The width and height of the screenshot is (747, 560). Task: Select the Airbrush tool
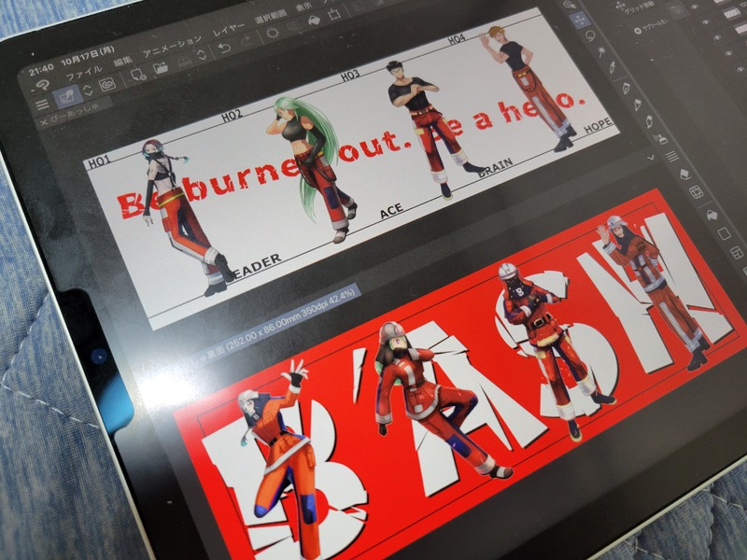point(661,138)
